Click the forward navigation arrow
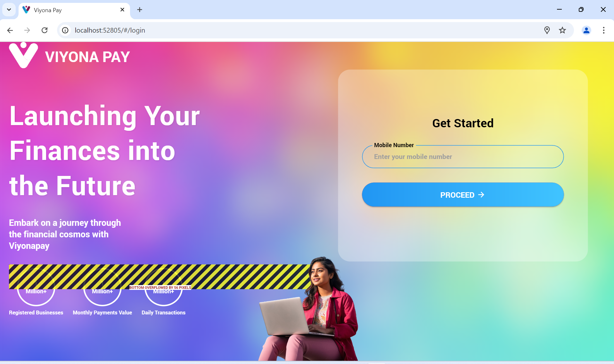The width and height of the screenshot is (614, 364). (x=27, y=30)
